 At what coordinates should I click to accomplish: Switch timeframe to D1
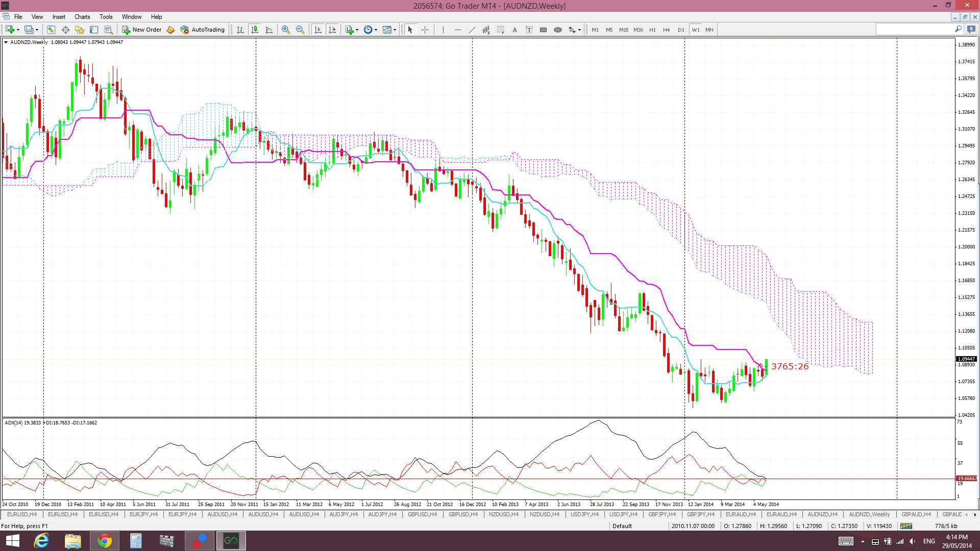681,30
